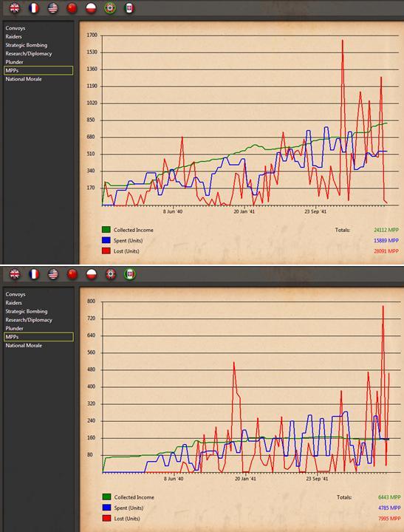This screenshot has height=532, width=404.
Task: Select the Italy flag in the upper window
Action: tap(129, 8)
